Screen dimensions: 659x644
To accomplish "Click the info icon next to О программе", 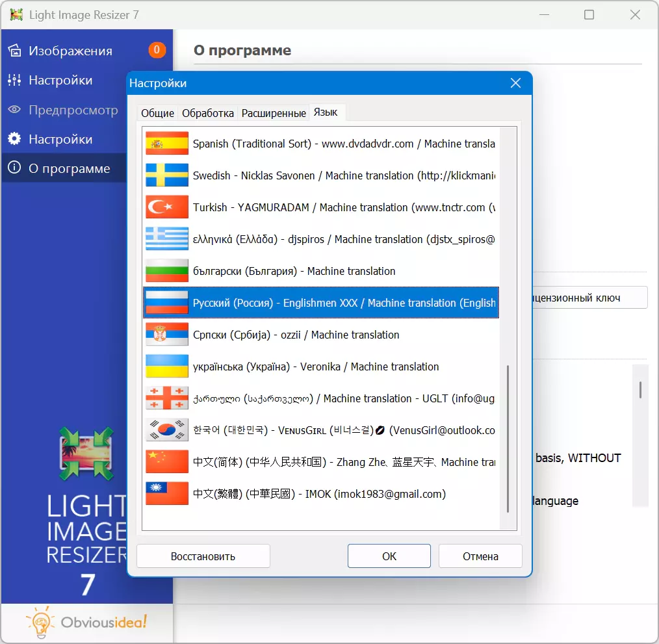I will point(15,168).
